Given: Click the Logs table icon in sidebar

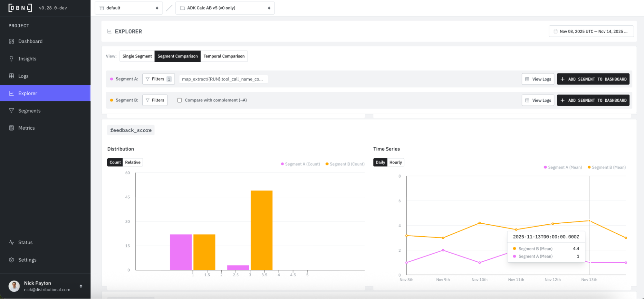Looking at the screenshot, I should click(x=11, y=76).
